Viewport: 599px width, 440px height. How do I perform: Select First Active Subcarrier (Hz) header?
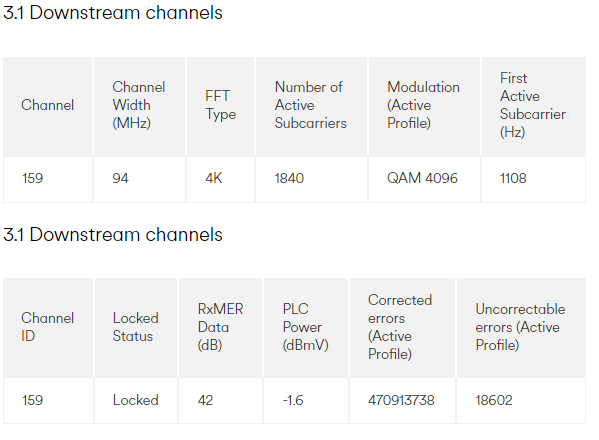pyautogui.click(x=533, y=105)
